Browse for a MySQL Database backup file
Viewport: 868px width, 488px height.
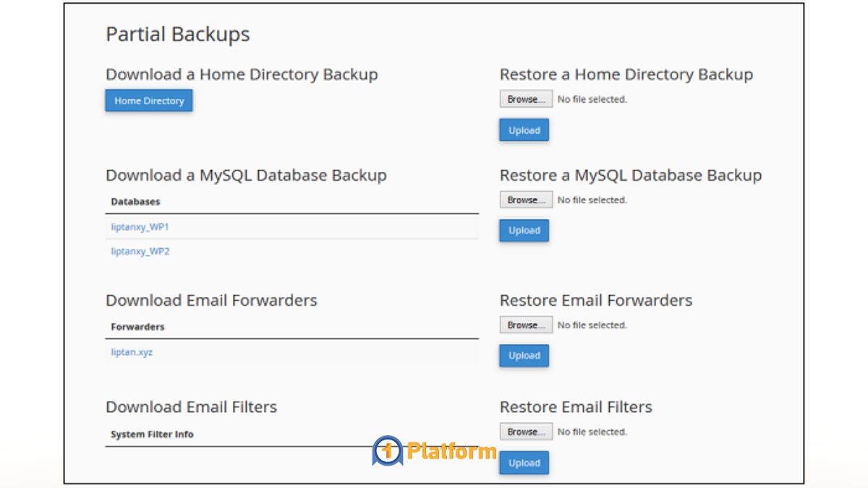pos(526,200)
